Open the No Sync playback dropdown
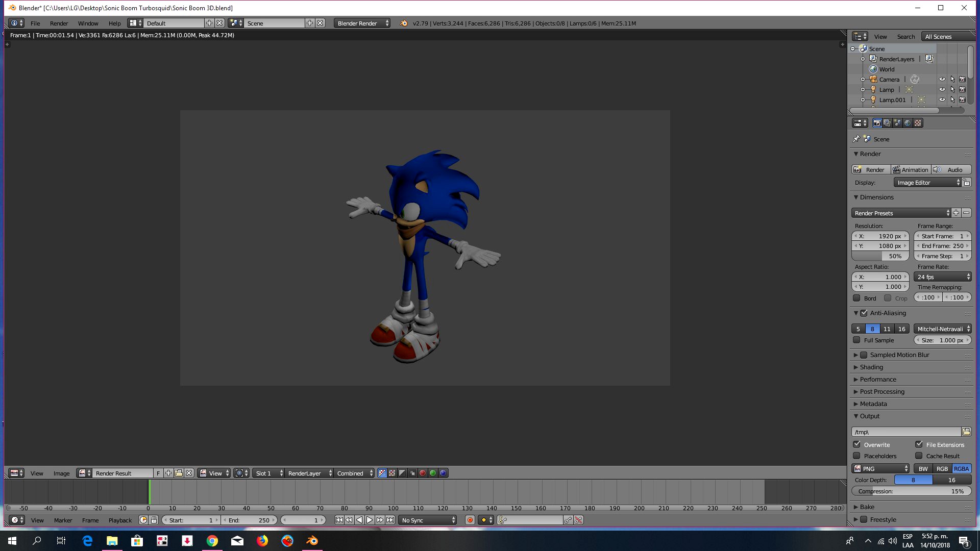The height and width of the screenshot is (551, 980). click(427, 520)
